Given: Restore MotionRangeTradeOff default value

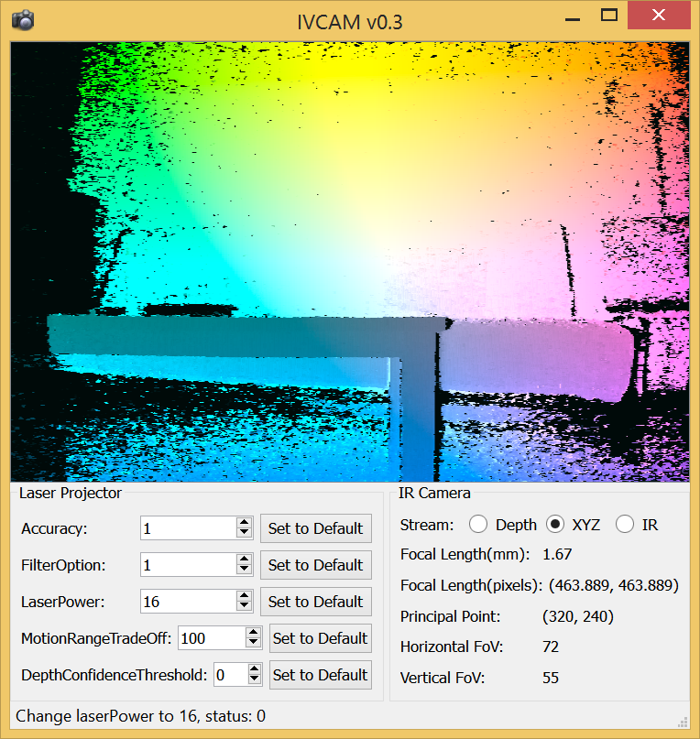Looking at the screenshot, I should (320, 638).
